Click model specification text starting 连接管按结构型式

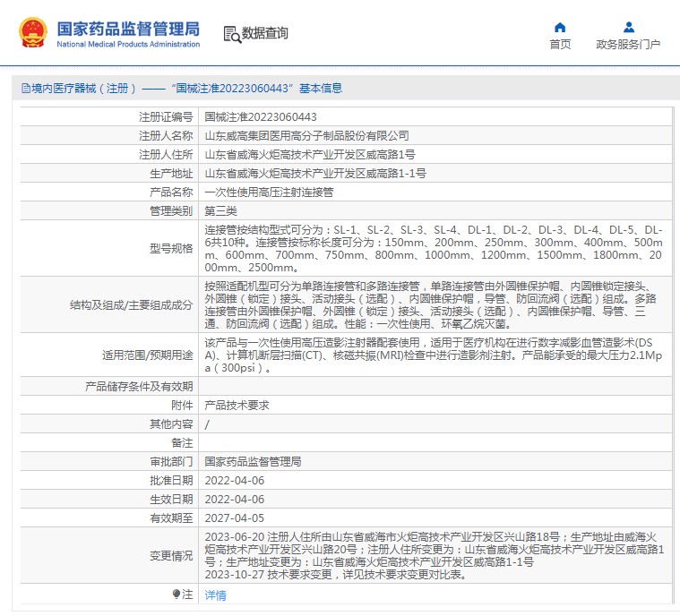tap(434, 248)
